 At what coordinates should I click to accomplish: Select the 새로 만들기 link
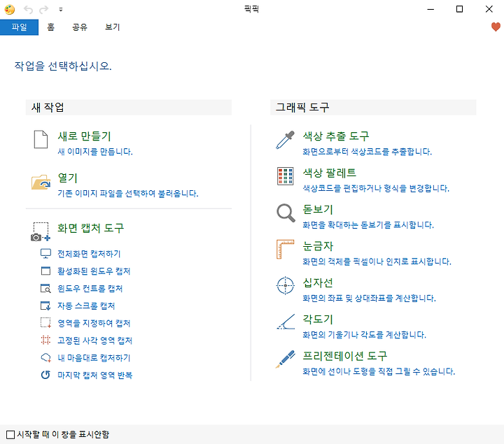pos(84,136)
